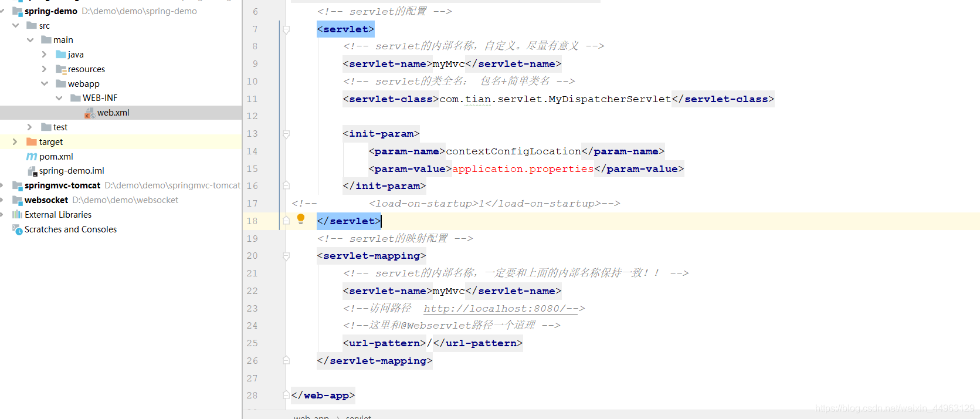Select the websocket project node
This screenshot has height=419, width=980.
click(46, 200)
